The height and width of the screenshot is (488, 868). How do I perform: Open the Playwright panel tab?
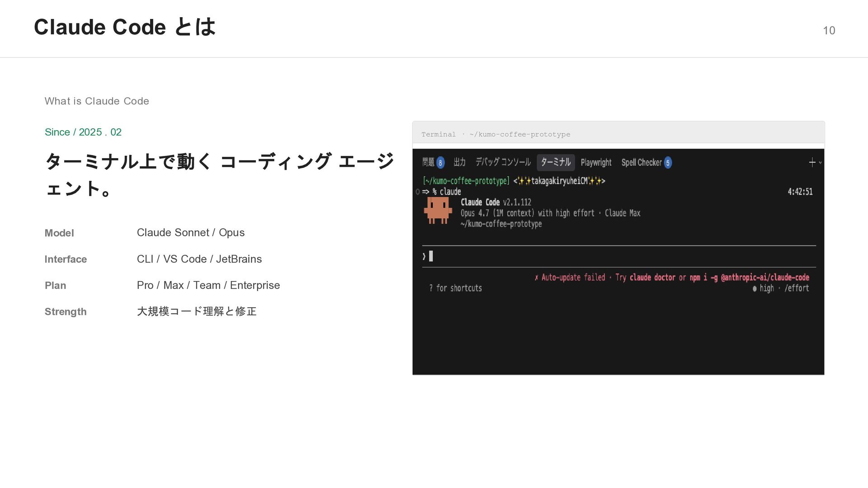pyautogui.click(x=596, y=163)
